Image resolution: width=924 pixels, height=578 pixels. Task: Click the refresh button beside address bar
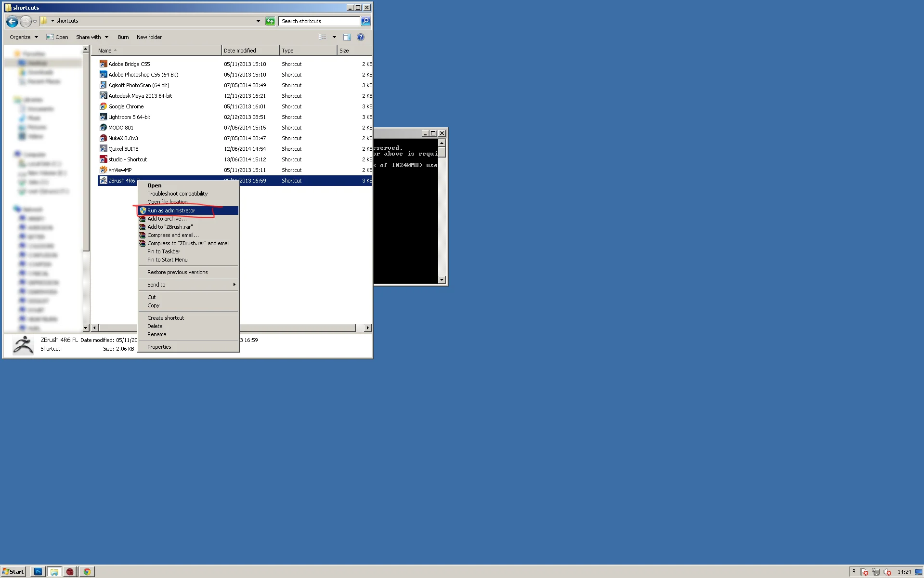coord(270,21)
